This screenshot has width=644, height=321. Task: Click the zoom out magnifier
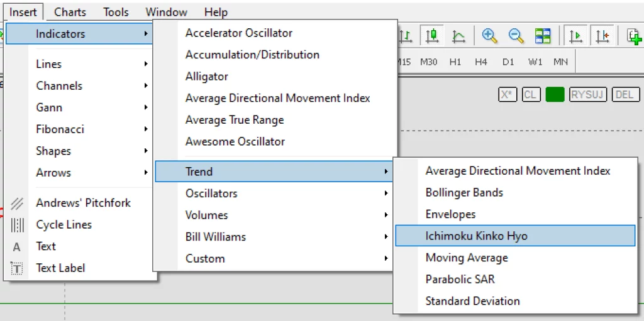pos(516,36)
